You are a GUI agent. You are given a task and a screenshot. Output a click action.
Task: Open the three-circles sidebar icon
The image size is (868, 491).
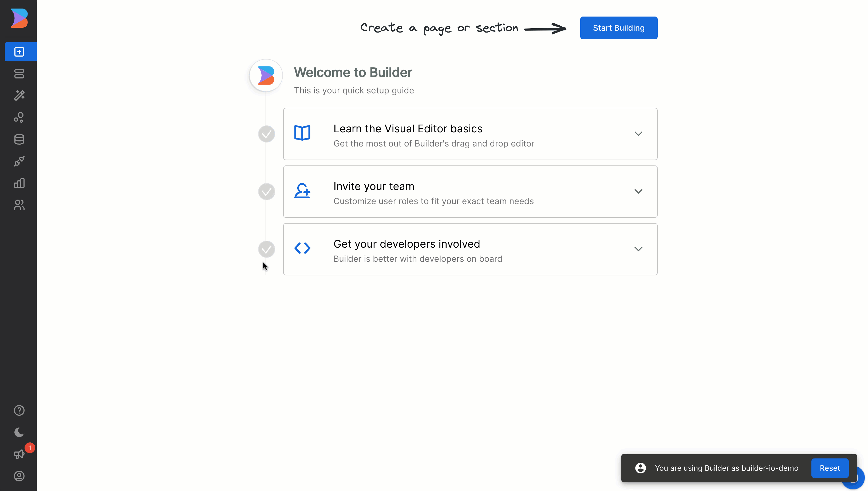coord(19,117)
